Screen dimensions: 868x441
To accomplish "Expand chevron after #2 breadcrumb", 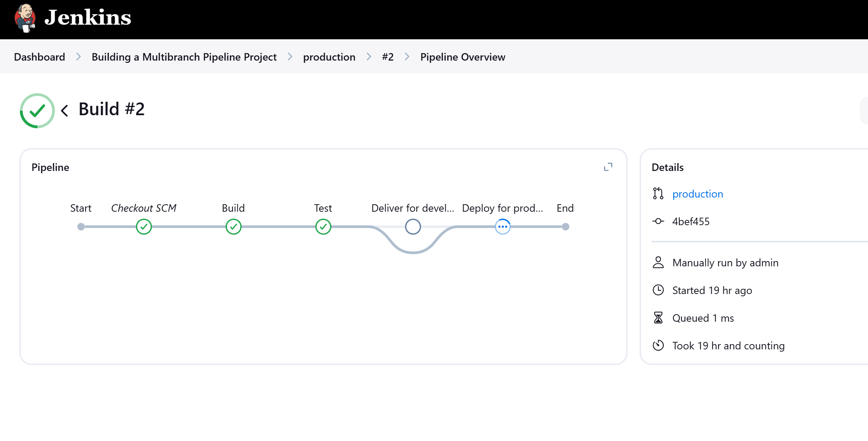I will click(407, 57).
